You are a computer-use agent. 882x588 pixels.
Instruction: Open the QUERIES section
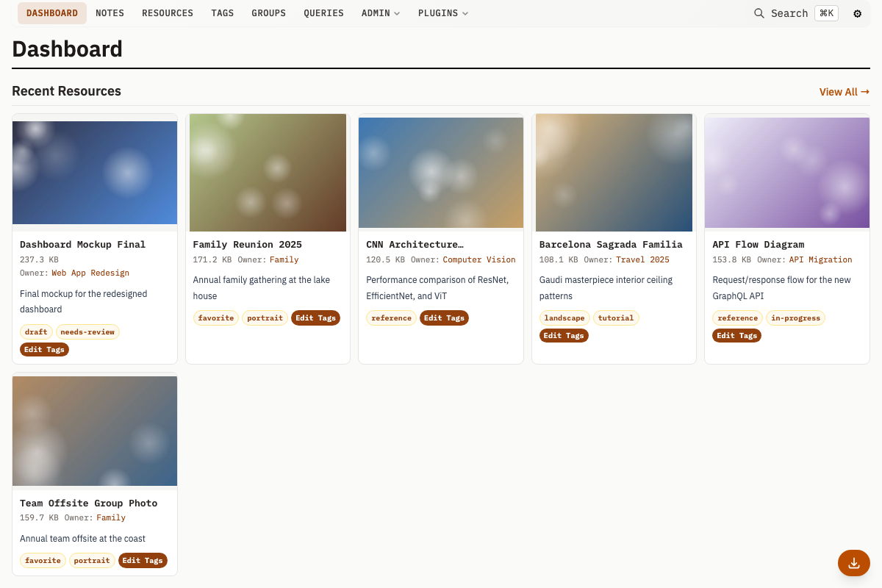323,12
